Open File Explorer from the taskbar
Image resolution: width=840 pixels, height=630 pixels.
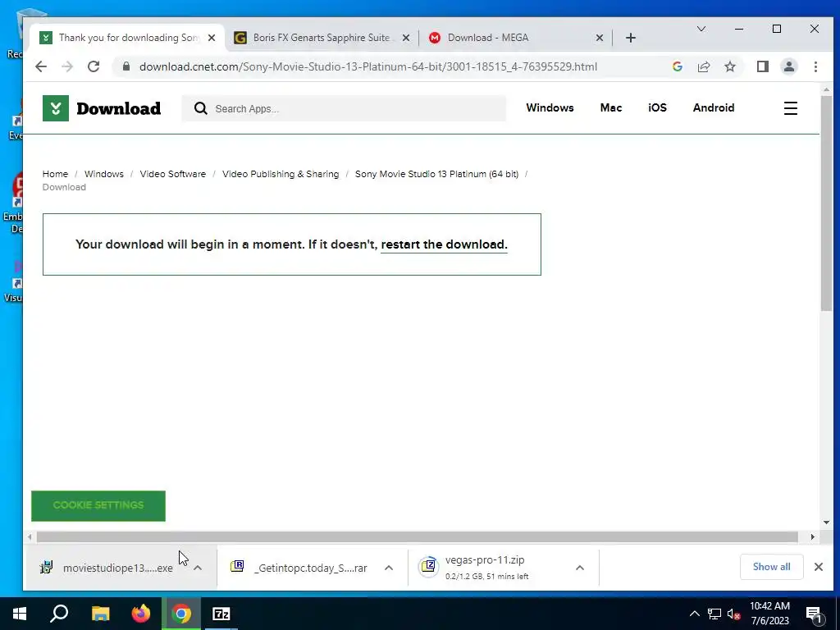click(x=100, y=614)
